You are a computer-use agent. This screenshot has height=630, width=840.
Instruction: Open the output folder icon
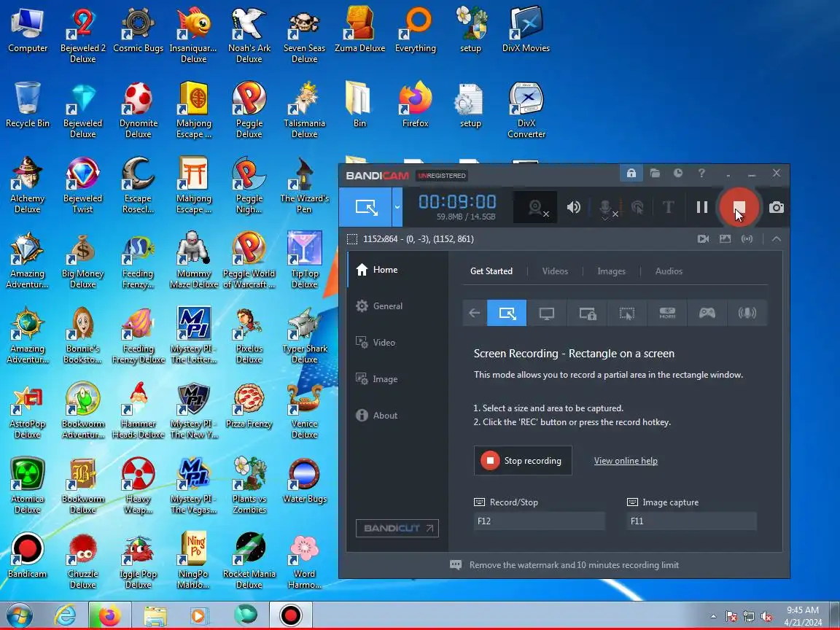(x=655, y=173)
